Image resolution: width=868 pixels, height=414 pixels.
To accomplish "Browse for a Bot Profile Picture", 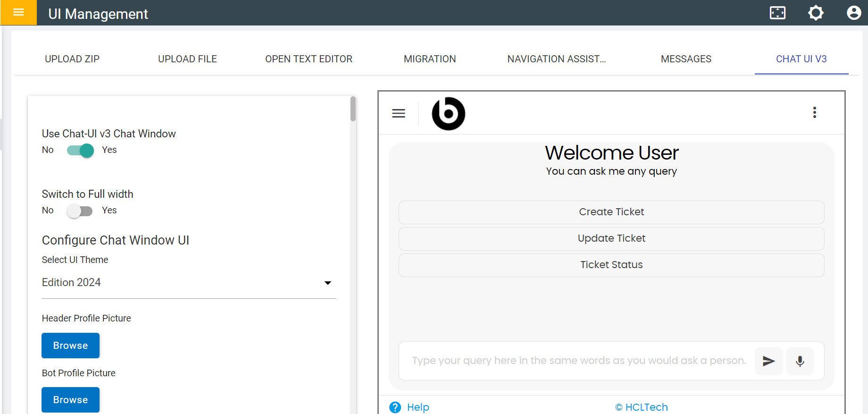I will [x=71, y=400].
